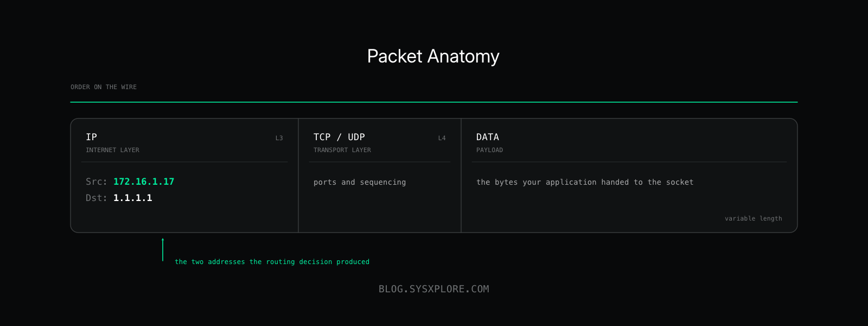Click the PAYLOAD subtitle

coord(489,150)
